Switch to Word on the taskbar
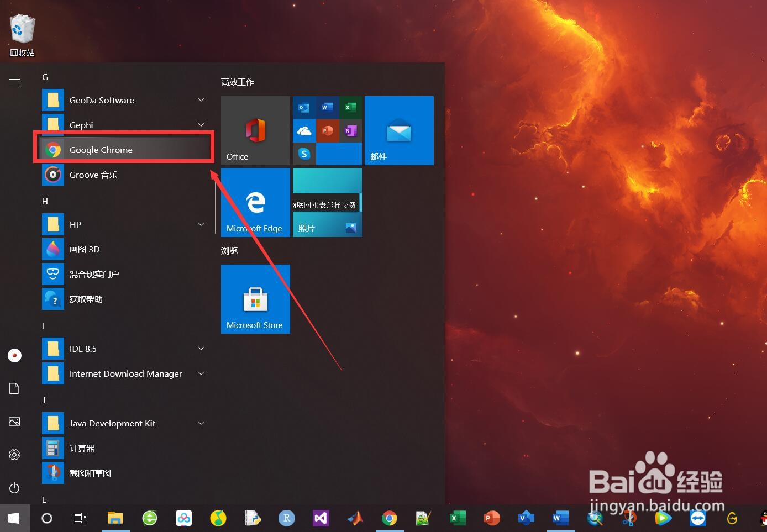The image size is (767, 532). click(560, 518)
